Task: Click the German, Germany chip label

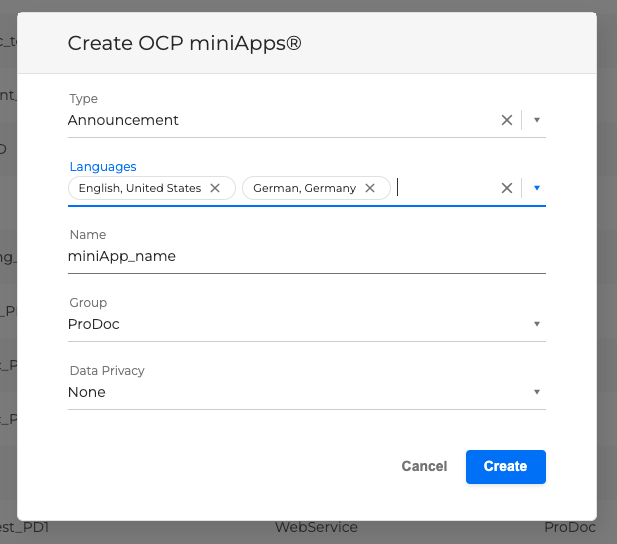Action: (x=304, y=188)
